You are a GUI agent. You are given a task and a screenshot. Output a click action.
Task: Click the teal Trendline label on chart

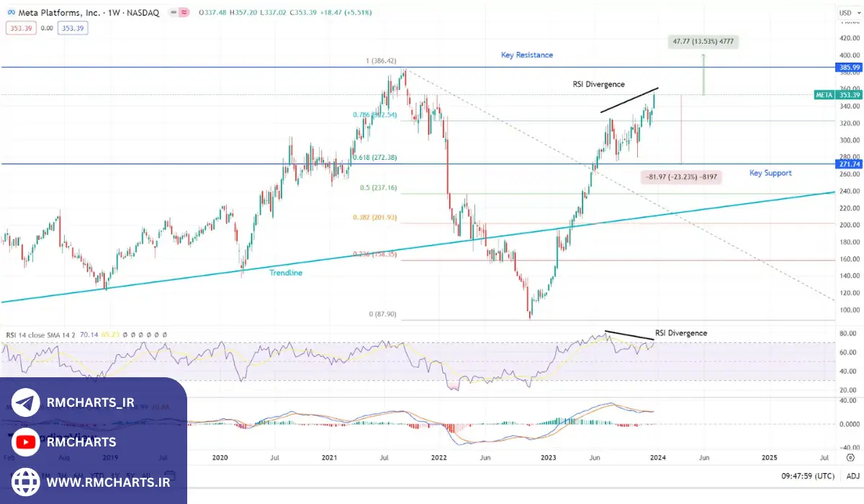[x=286, y=273]
